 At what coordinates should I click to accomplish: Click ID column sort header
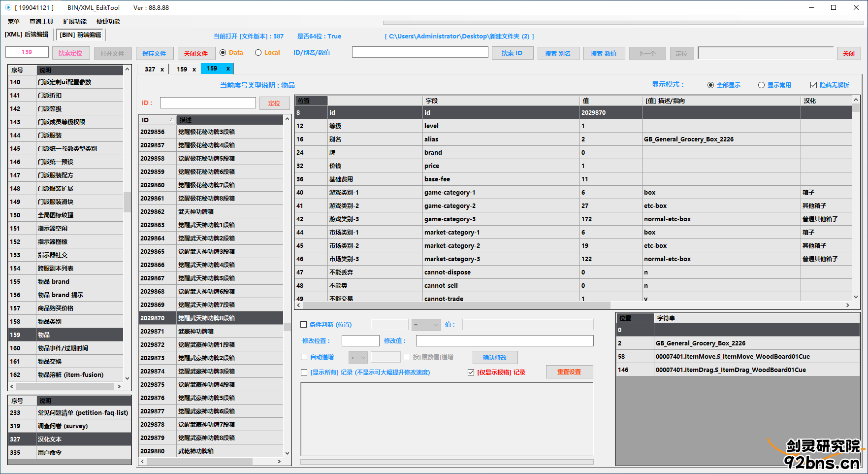[x=157, y=120]
